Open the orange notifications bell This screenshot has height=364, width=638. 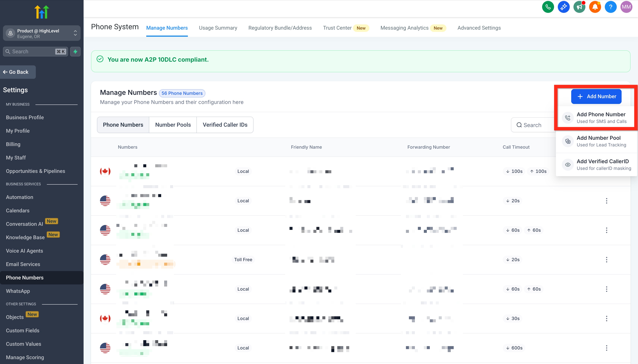[595, 7]
